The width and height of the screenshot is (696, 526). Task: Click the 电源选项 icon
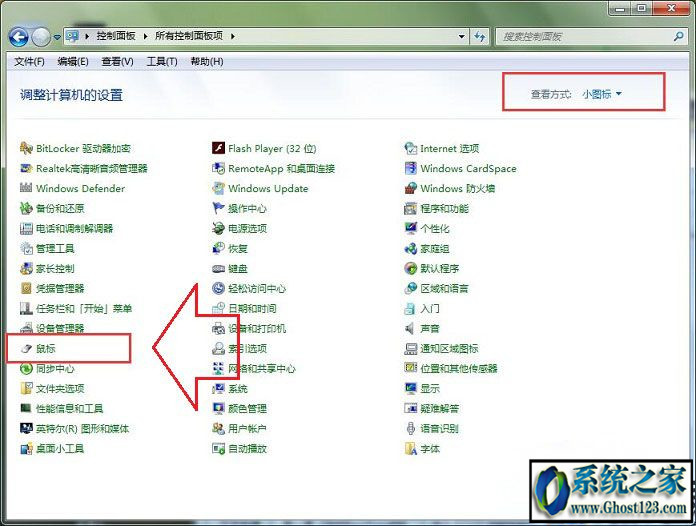(x=218, y=229)
